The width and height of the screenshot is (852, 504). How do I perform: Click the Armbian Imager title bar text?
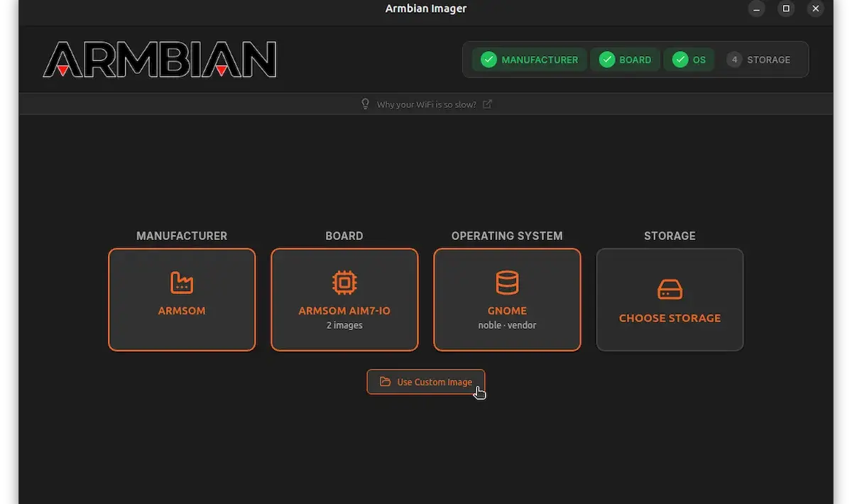click(426, 9)
